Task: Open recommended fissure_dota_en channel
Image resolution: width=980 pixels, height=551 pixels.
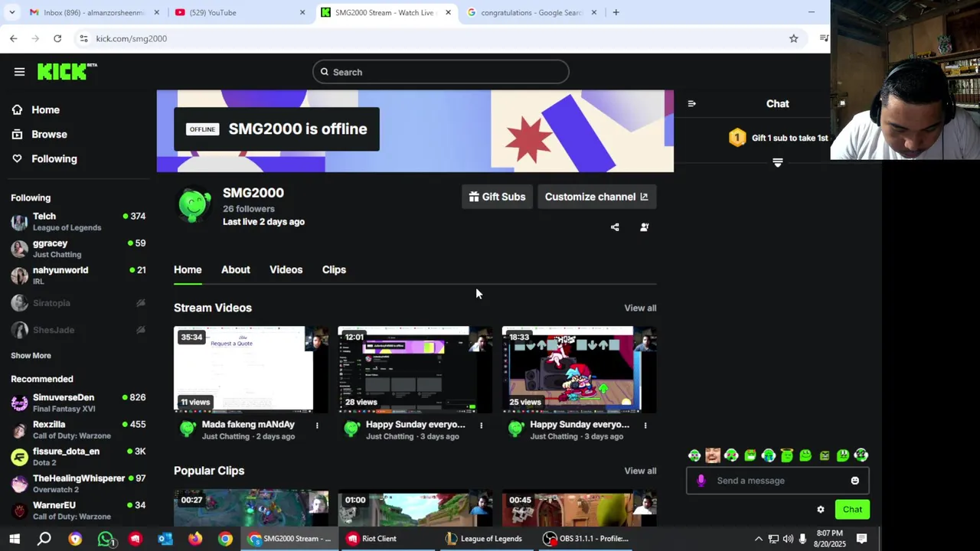Action: click(x=78, y=457)
